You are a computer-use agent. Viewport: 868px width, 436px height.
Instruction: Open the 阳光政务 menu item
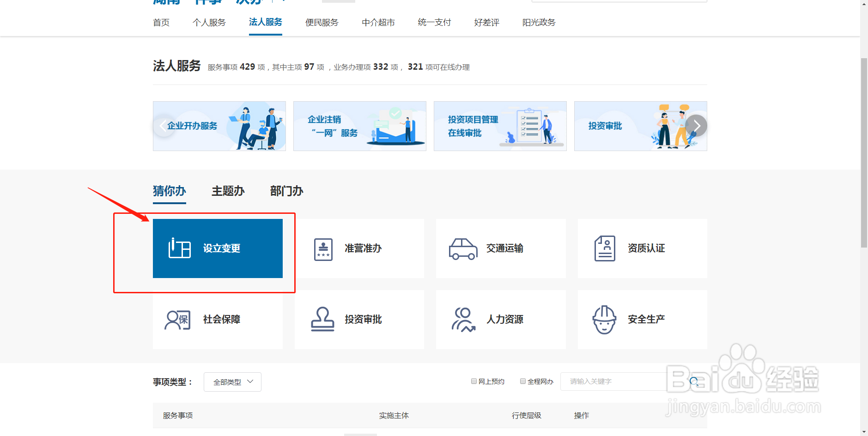click(539, 22)
